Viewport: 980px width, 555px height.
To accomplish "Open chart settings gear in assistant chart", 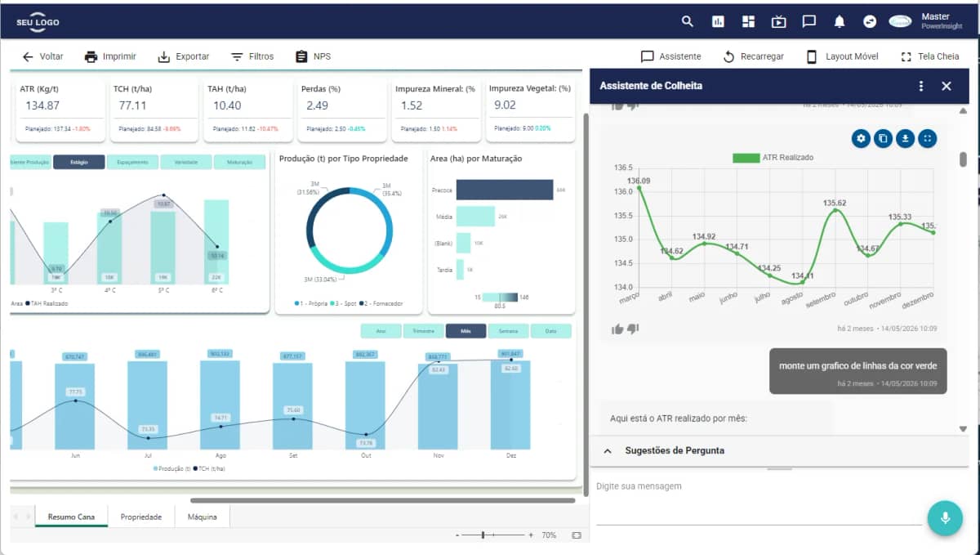I will [861, 138].
